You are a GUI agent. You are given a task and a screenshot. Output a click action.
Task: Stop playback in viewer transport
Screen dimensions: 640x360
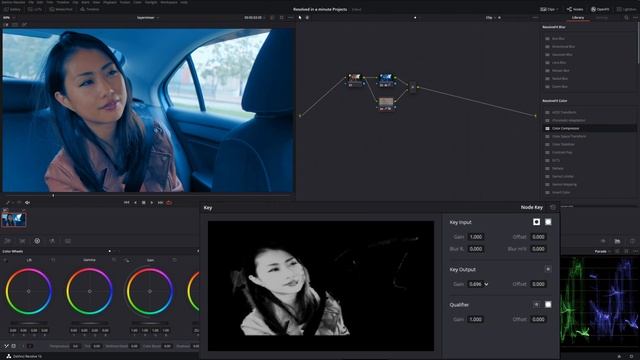click(x=144, y=202)
